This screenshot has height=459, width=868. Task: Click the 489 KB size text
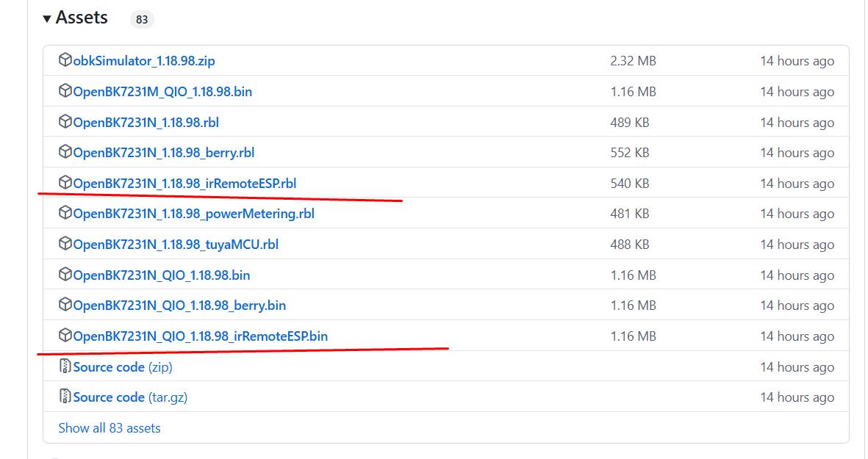point(630,122)
